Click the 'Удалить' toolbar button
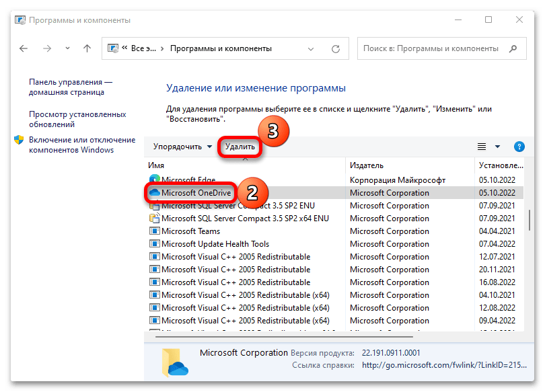 [x=240, y=147]
